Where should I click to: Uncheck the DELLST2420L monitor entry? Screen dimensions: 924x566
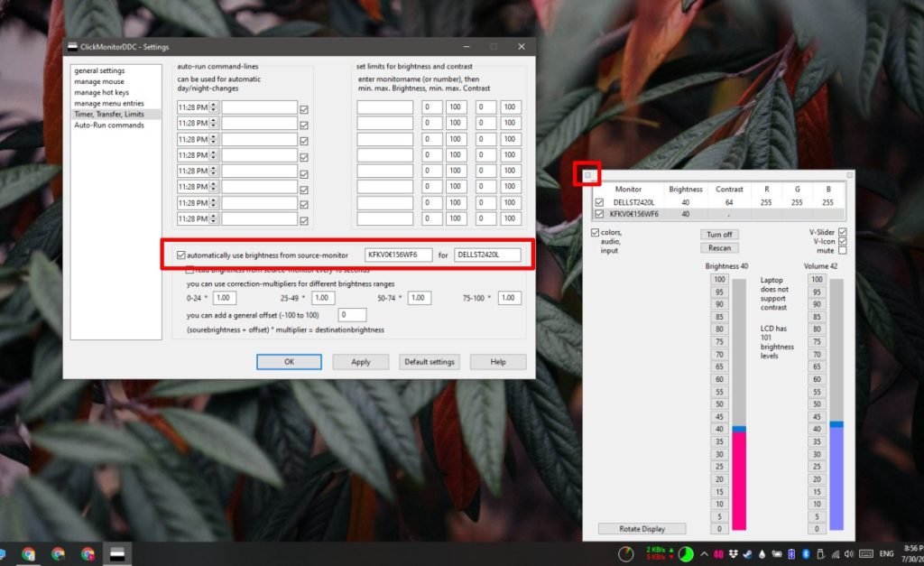pyautogui.click(x=601, y=201)
